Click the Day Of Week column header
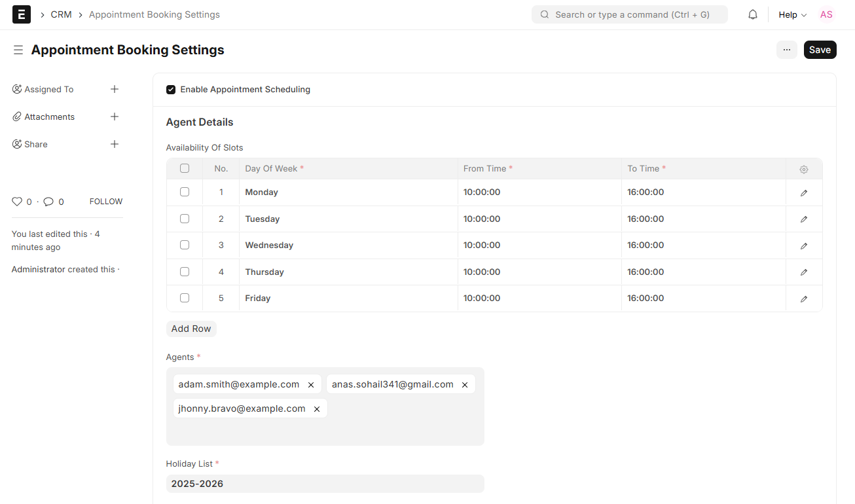 (x=348, y=169)
